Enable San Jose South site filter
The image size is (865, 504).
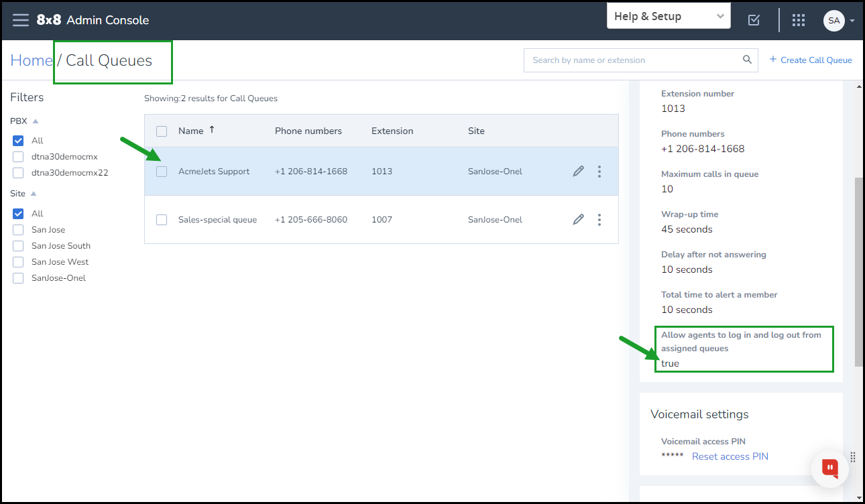point(18,246)
